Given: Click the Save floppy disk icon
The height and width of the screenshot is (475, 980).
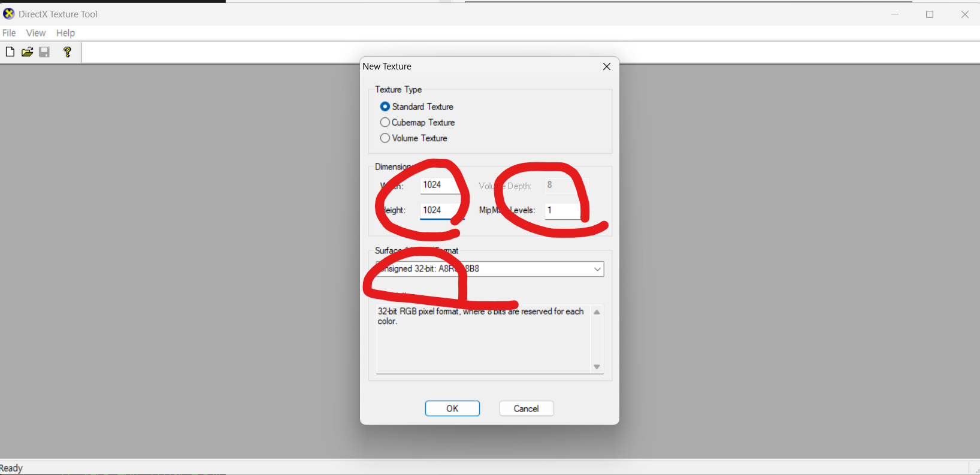Looking at the screenshot, I should click(x=44, y=52).
